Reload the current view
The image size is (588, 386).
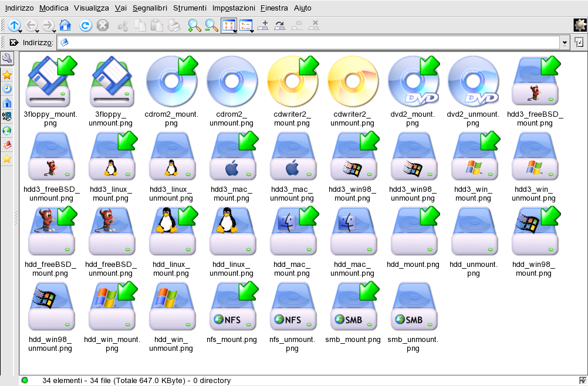click(x=86, y=25)
